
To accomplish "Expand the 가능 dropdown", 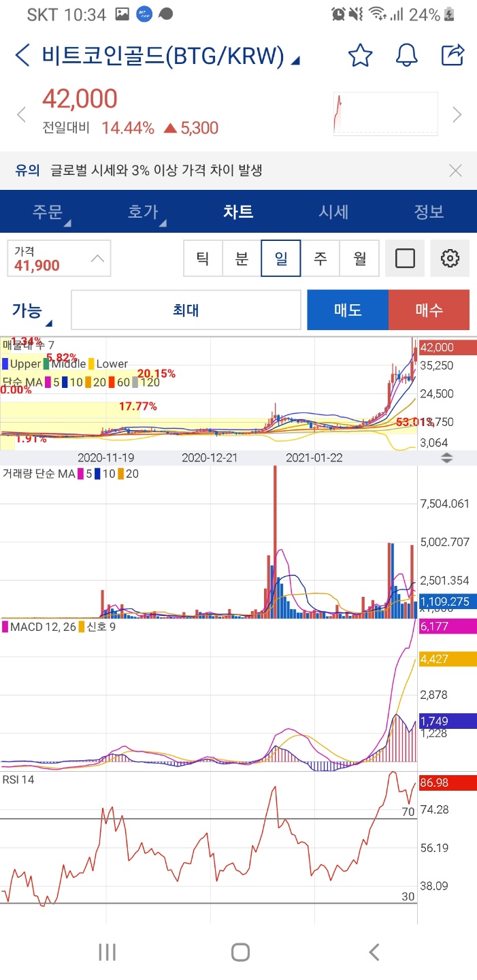I will [33, 312].
